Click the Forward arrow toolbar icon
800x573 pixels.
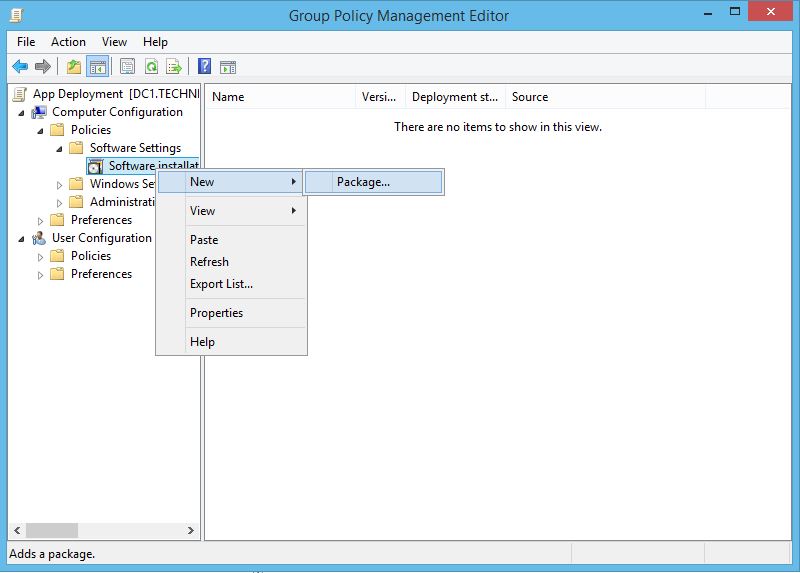coord(42,67)
